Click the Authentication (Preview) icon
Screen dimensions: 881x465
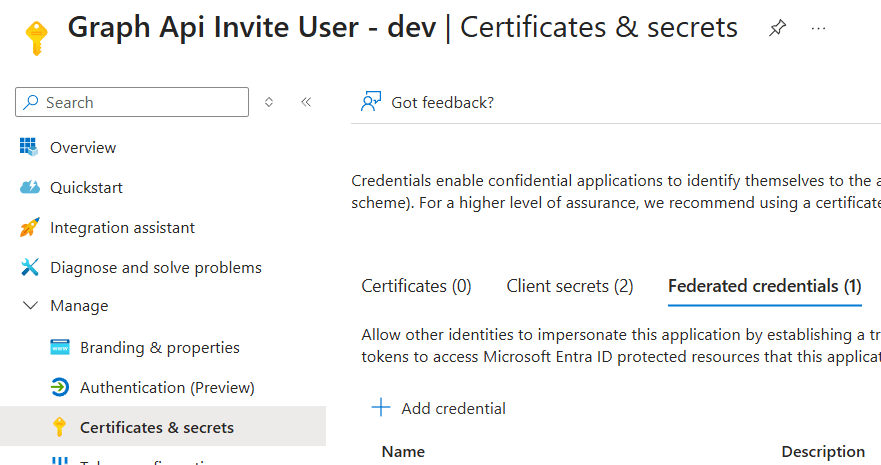pos(60,387)
